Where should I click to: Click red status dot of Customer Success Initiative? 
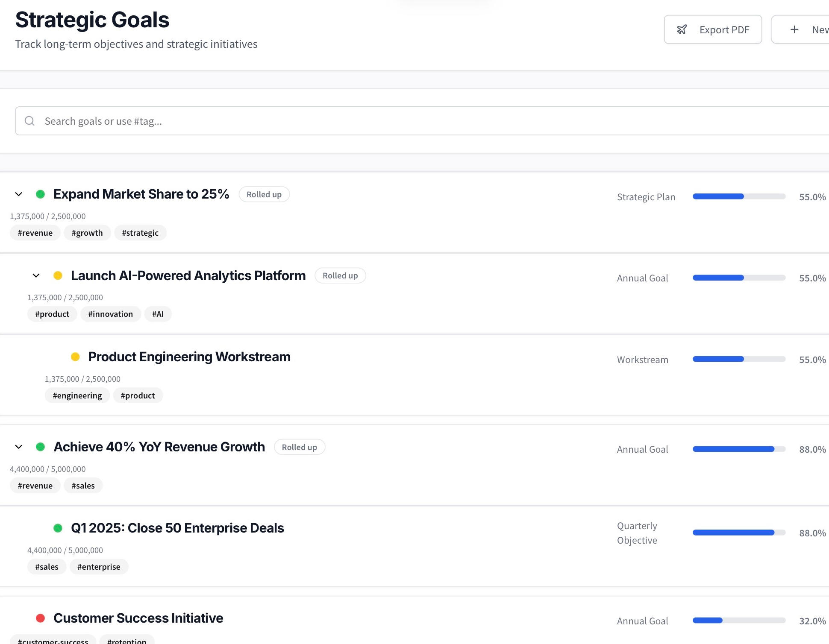click(41, 618)
